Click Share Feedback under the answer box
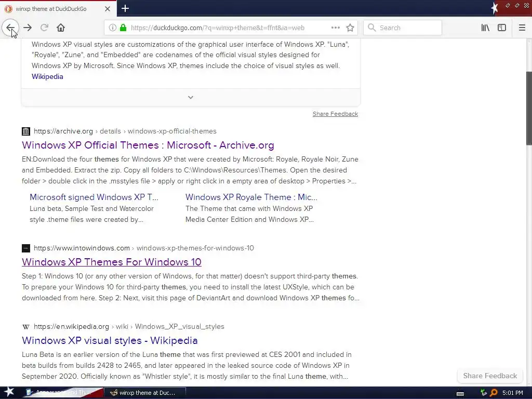 tap(335, 114)
